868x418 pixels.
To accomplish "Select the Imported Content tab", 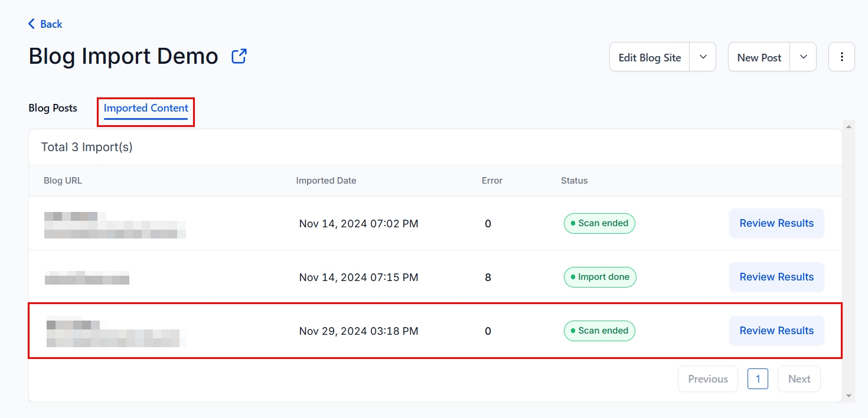I will (146, 108).
